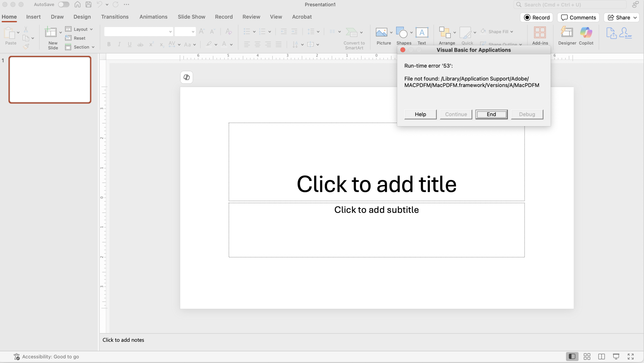Viewport: 644px width, 363px height.
Task: Close the Visual Basic error dialog
Action: tap(402, 50)
